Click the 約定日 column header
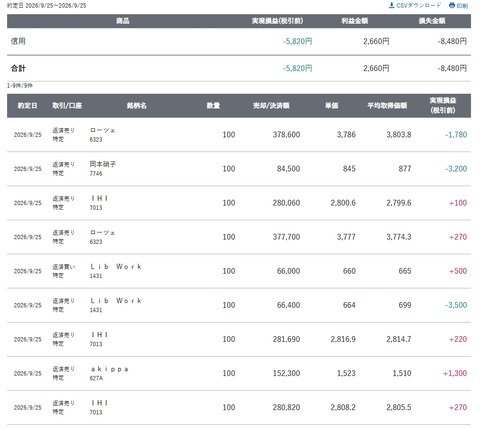The image size is (480, 429). coord(27,106)
